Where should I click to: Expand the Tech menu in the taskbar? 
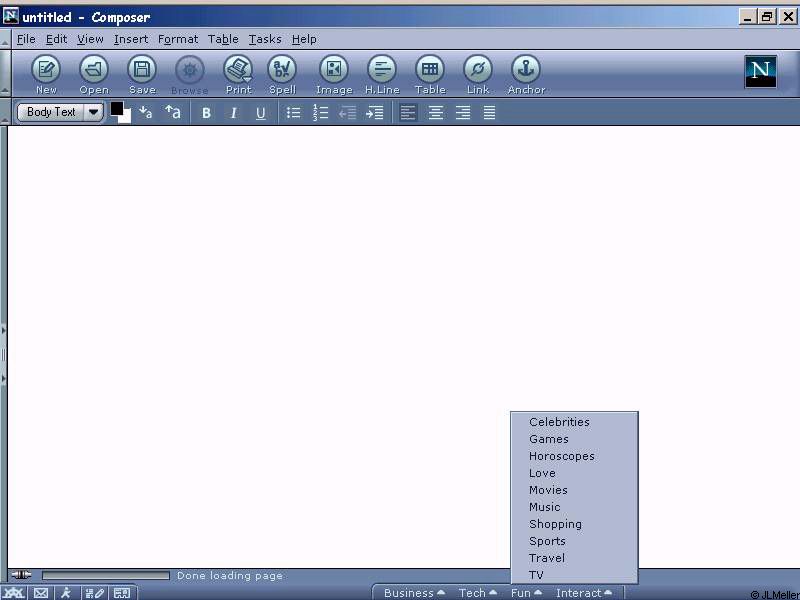point(478,593)
